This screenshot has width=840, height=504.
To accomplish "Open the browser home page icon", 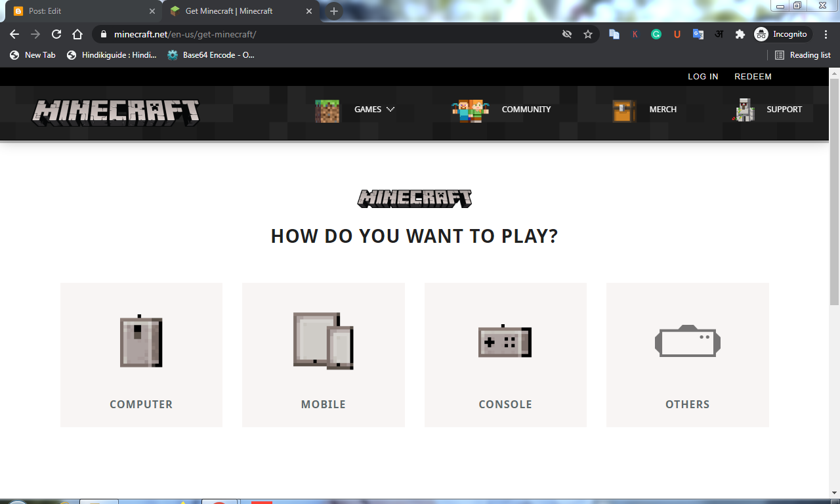I will 77,34.
